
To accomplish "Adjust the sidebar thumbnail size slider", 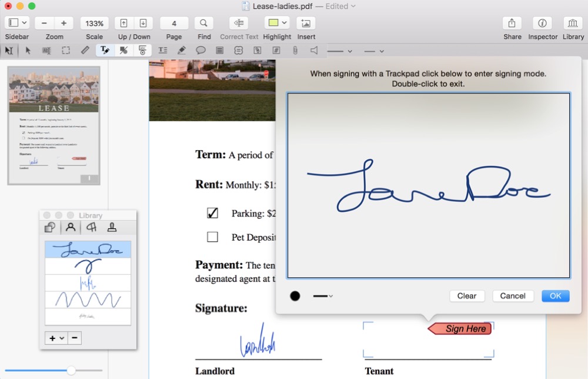I will pyautogui.click(x=71, y=371).
